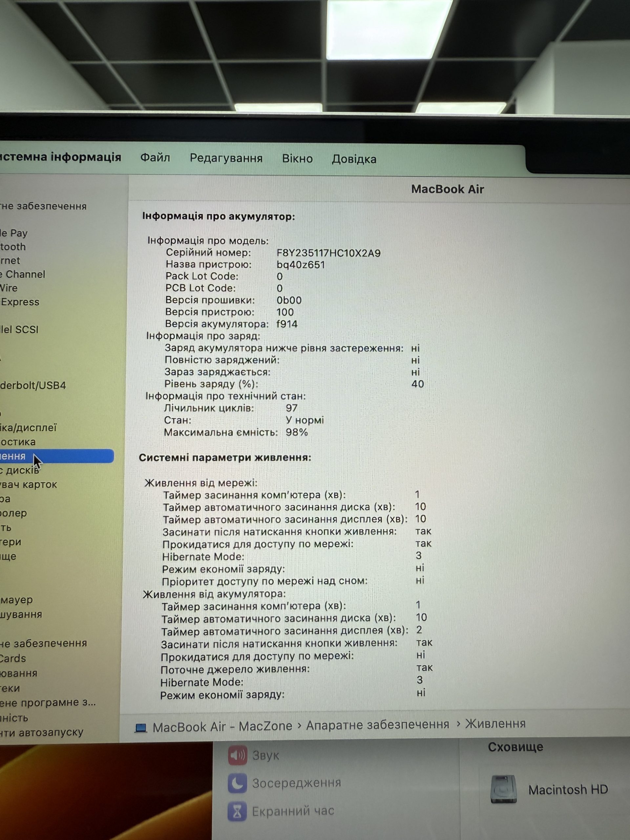Click the serial number F8Y235117HC10X2A9

(x=328, y=253)
